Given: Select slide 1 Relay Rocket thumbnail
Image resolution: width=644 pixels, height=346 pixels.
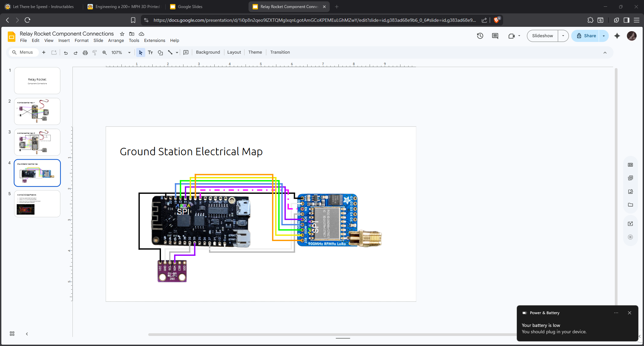Looking at the screenshot, I should pyautogui.click(x=37, y=80).
